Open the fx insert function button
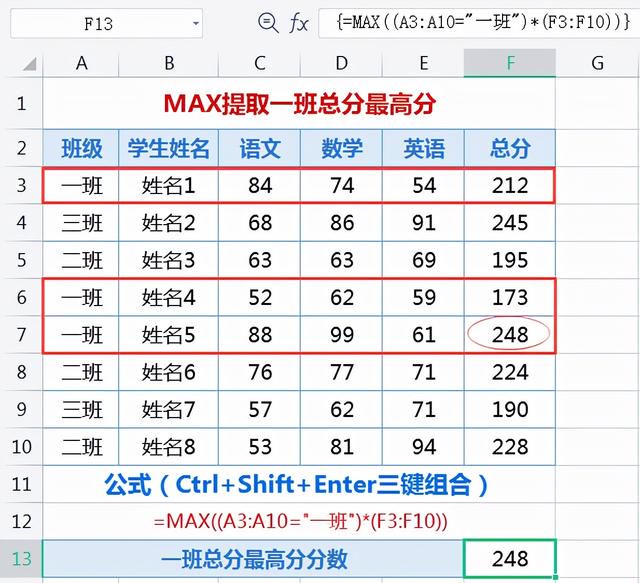Image resolution: width=640 pixels, height=583 pixels. 299,22
